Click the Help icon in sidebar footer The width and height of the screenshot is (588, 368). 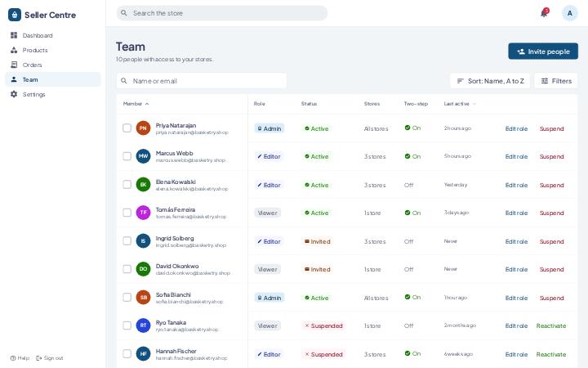click(x=13, y=358)
